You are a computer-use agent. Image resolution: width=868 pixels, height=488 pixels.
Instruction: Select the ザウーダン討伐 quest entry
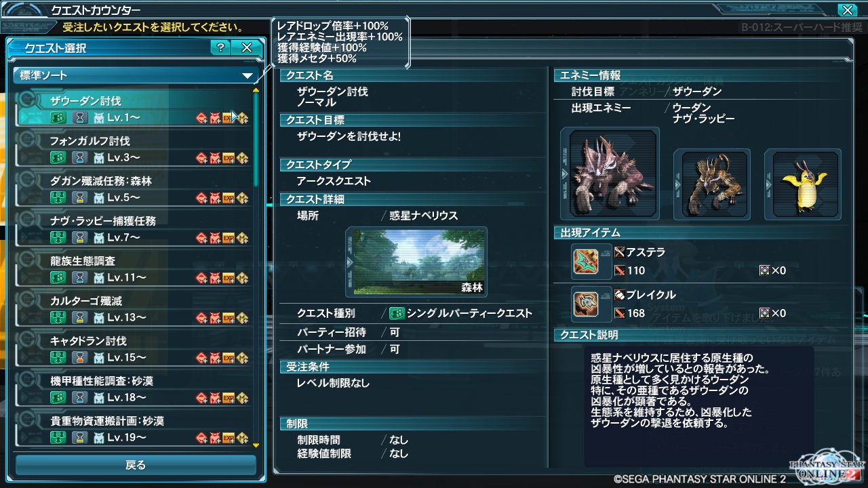coord(134,109)
